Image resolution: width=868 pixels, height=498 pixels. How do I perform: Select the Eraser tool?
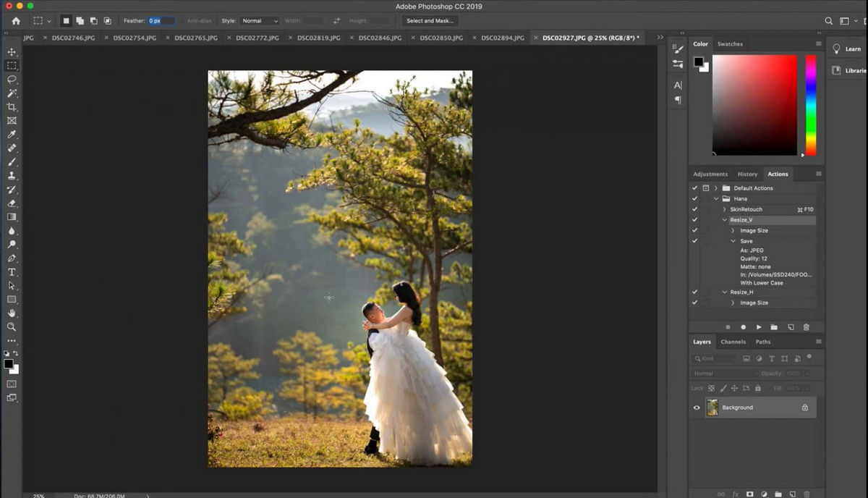point(12,203)
